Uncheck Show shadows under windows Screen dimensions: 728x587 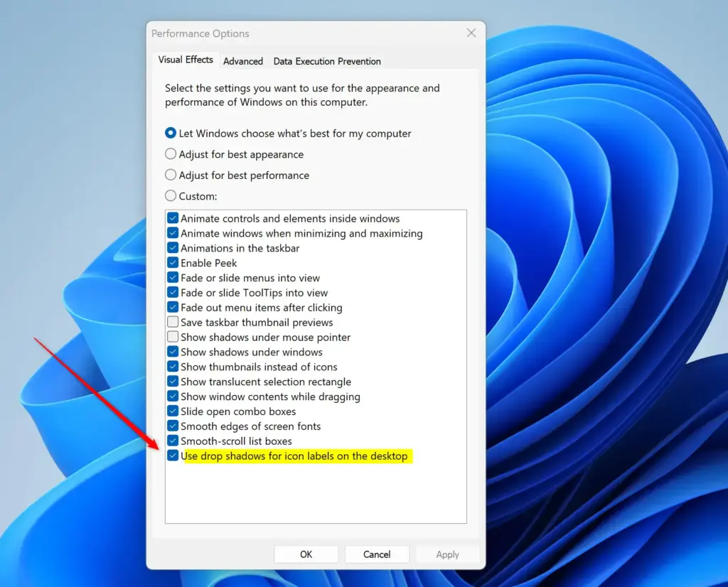[x=173, y=352]
